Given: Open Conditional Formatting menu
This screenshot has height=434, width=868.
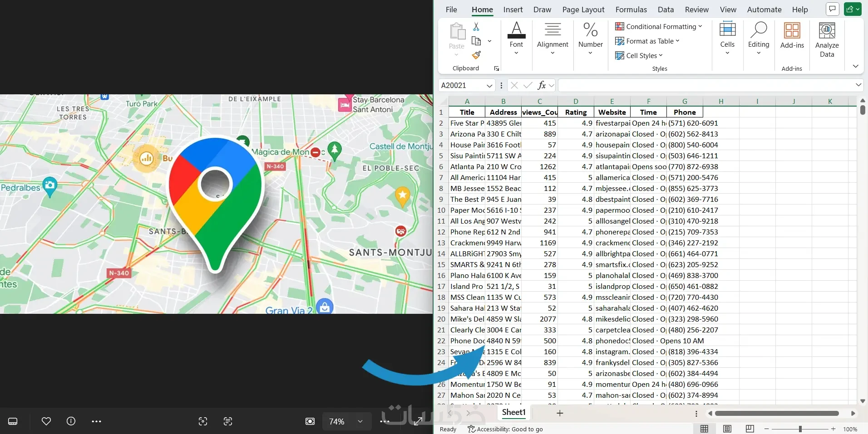Looking at the screenshot, I should click(658, 27).
